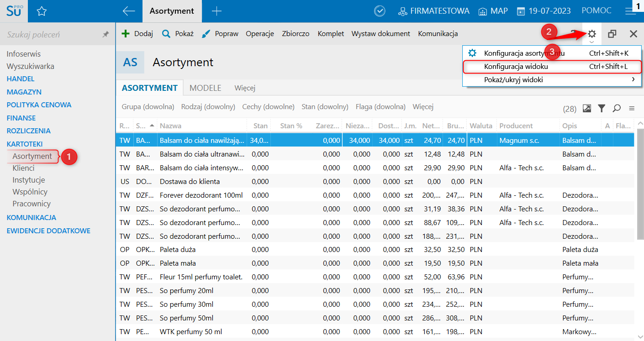Click the back arrow navigation icon

[129, 11]
